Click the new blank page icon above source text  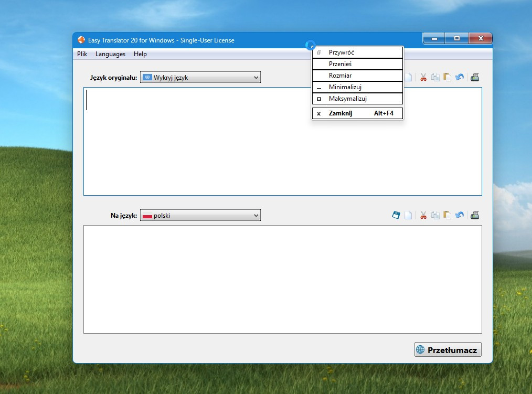point(408,77)
